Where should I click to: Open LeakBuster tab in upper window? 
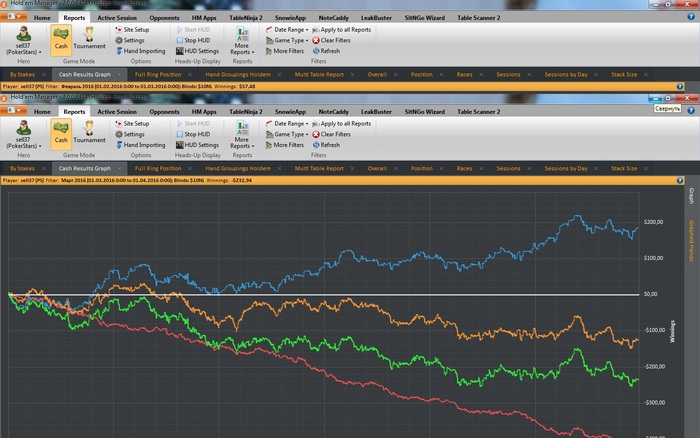click(x=376, y=18)
